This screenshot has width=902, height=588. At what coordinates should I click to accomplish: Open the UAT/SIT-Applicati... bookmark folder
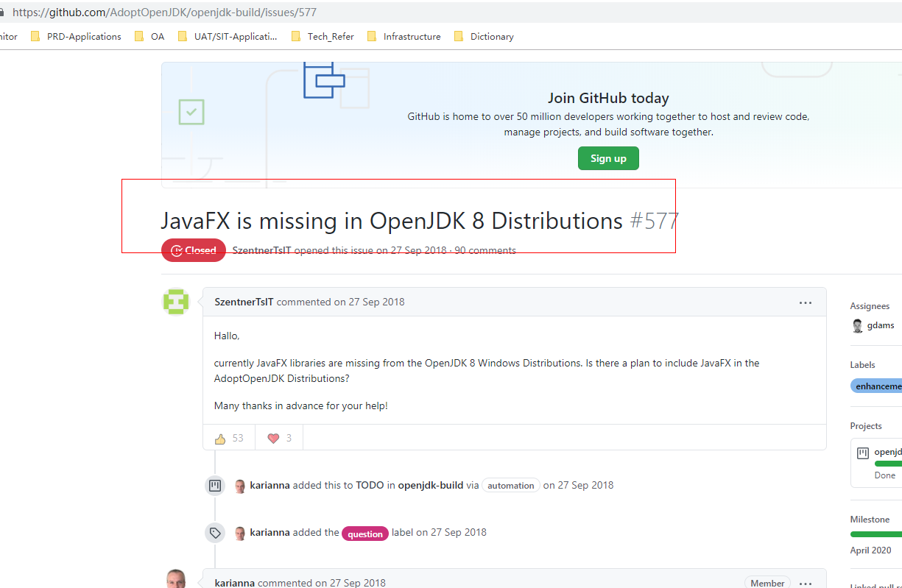(228, 36)
